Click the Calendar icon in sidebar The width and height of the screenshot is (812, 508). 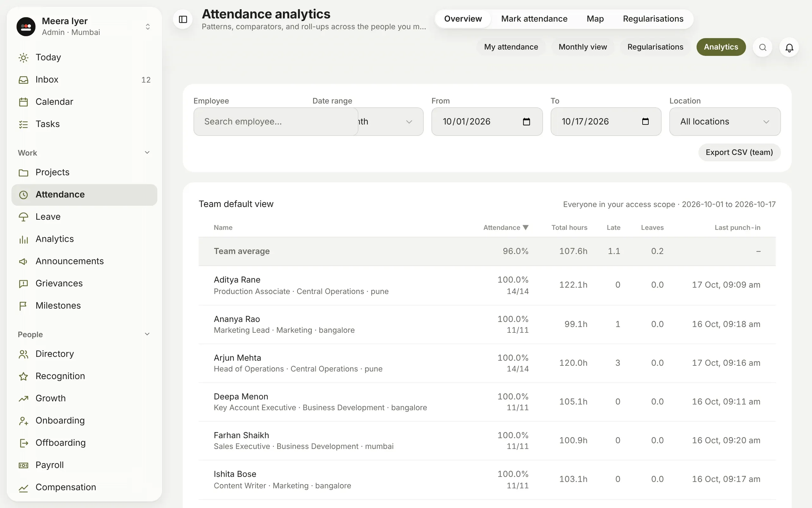coord(23,102)
